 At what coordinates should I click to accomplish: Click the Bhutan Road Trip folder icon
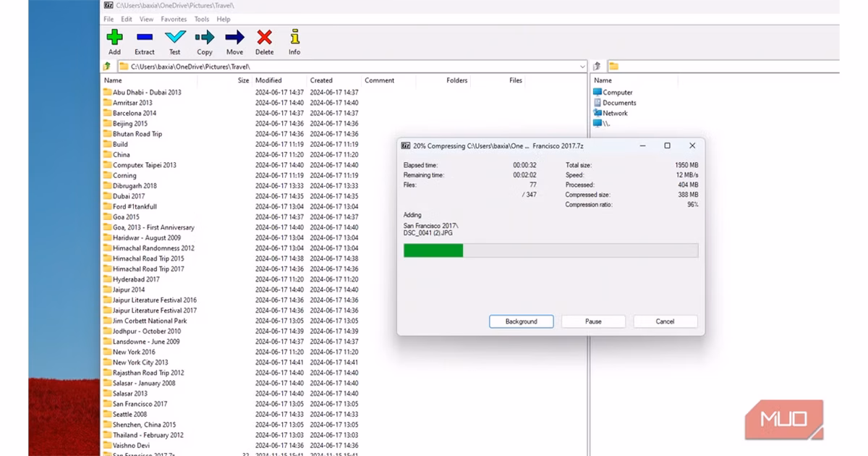107,134
